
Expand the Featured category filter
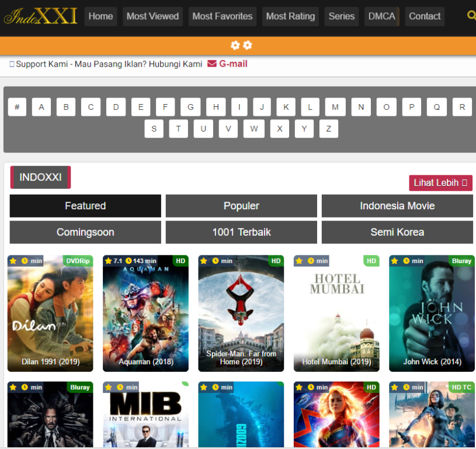(85, 206)
